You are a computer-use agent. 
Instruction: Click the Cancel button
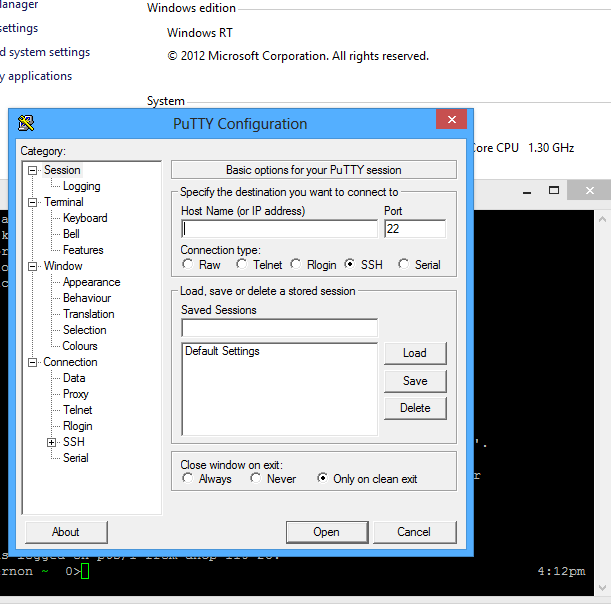415,532
